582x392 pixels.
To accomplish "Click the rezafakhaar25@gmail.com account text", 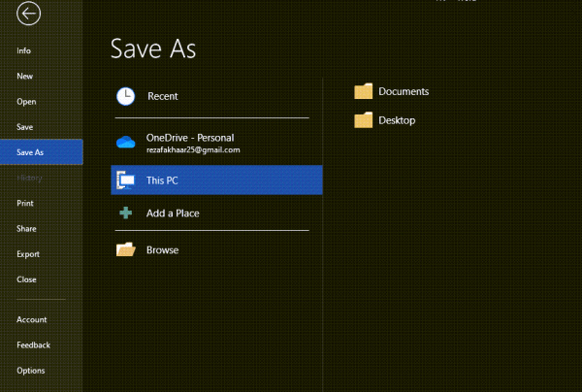I will coord(193,150).
